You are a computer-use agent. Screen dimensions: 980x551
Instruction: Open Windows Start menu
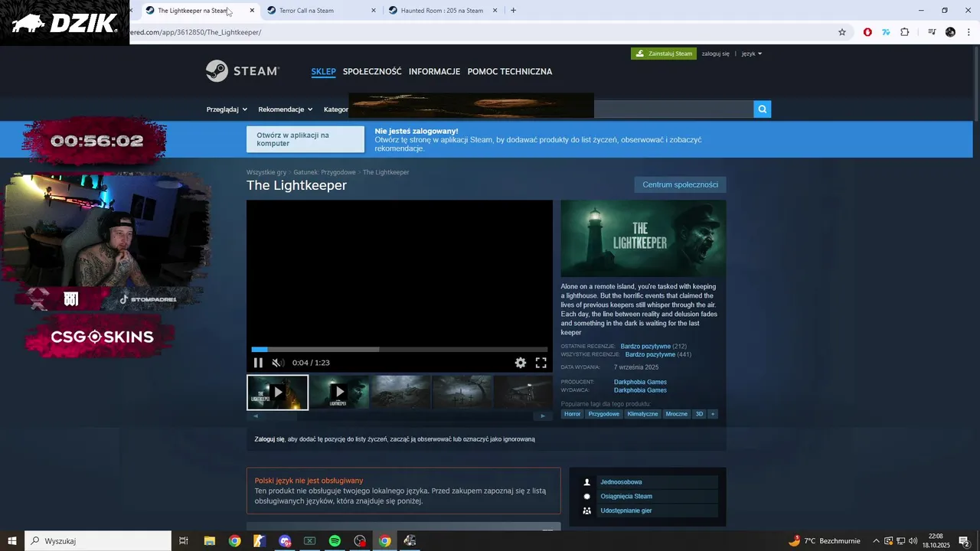pos(12,541)
